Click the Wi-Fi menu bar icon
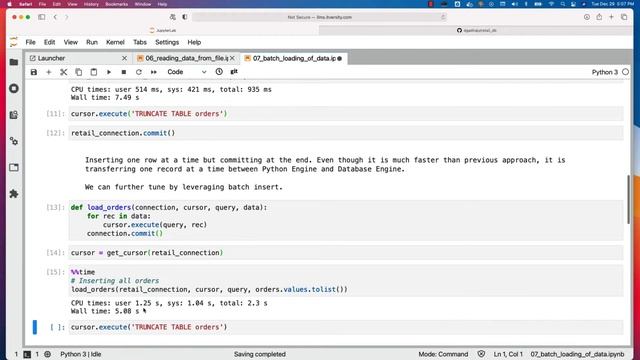The width and height of the screenshot is (640, 360). (x=552, y=4)
